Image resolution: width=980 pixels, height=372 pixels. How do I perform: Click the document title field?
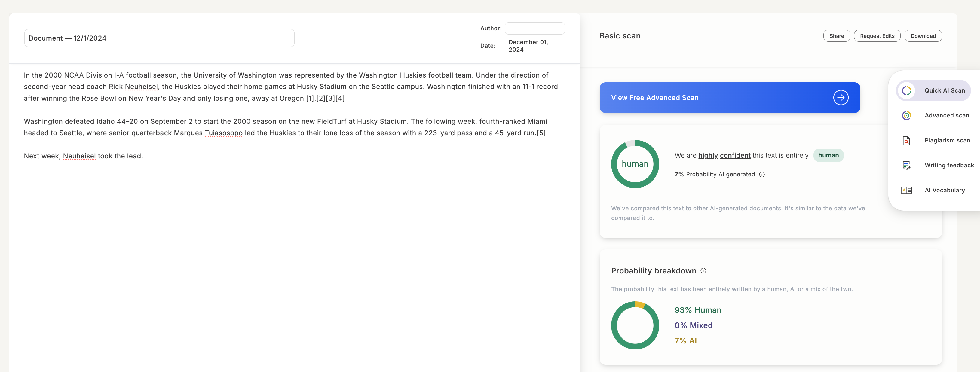[x=159, y=38]
